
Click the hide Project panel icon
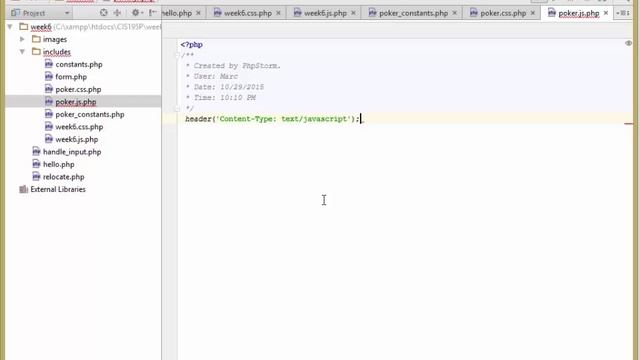click(153, 13)
